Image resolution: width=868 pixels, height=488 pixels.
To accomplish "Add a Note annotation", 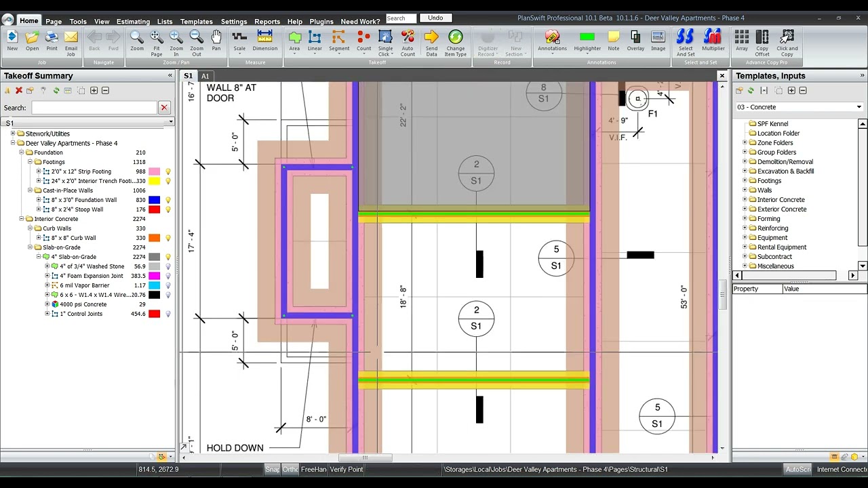I will (614, 41).
